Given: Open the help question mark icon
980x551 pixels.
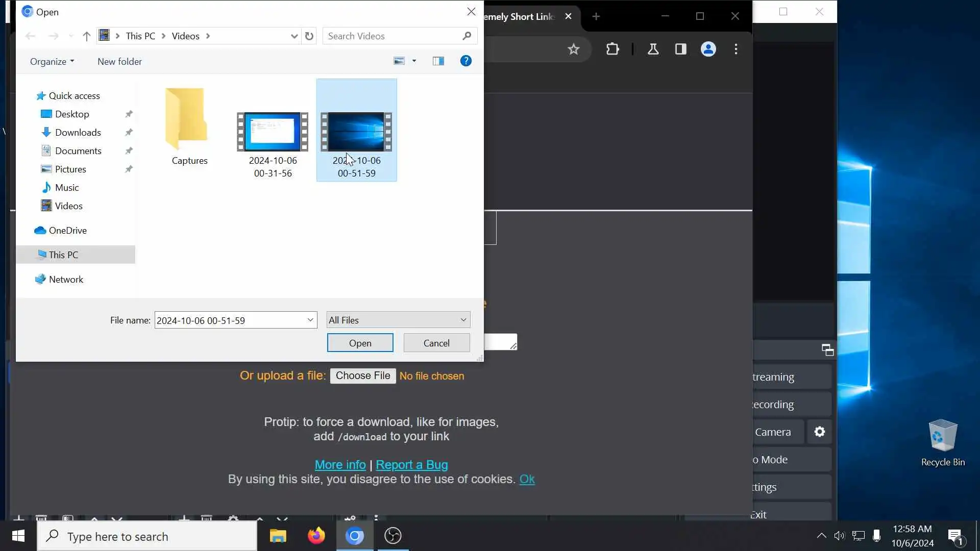Looking at the screenshot, I should pos(465,61).
